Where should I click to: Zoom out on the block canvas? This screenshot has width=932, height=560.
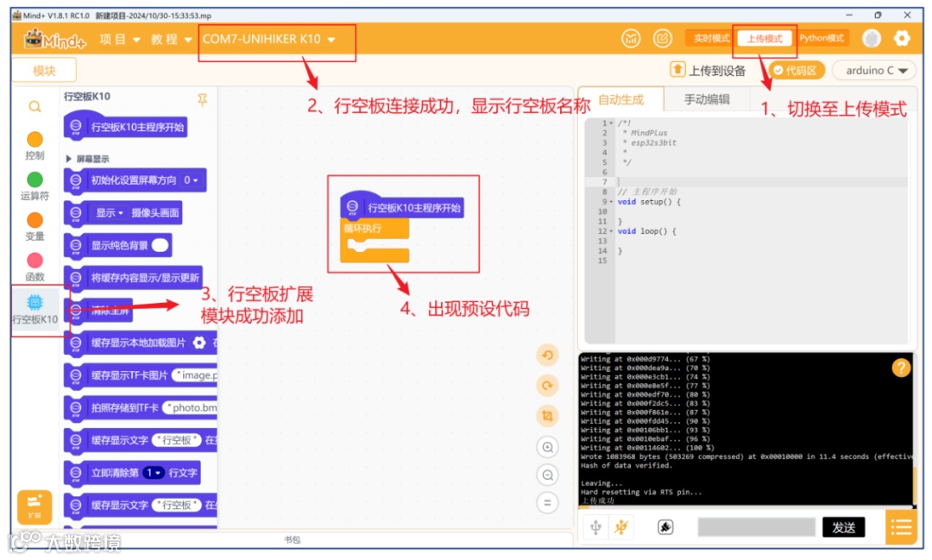(547, 475)
